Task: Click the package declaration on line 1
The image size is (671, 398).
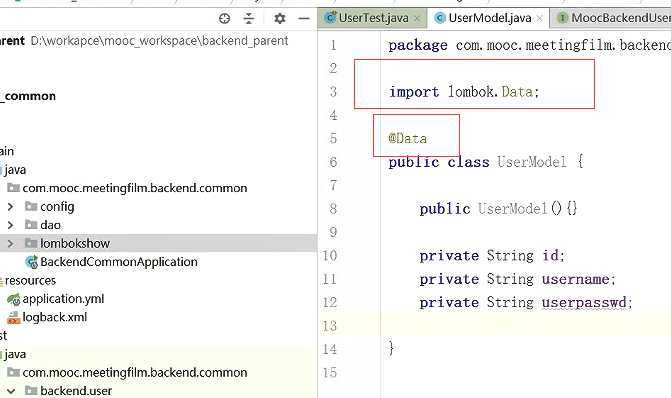Action: tap(529, 45)
